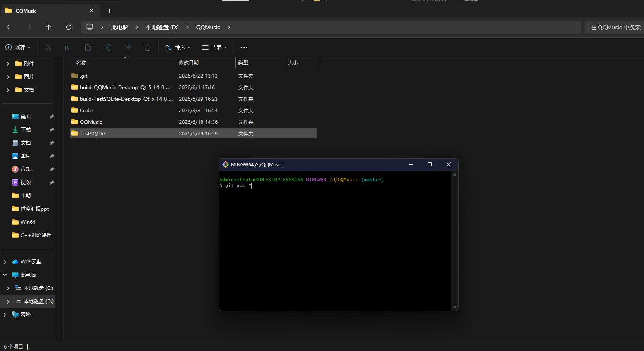This screenshot has height=351, width=644.
Task: Navigate up one folder level
Action: 49,27
